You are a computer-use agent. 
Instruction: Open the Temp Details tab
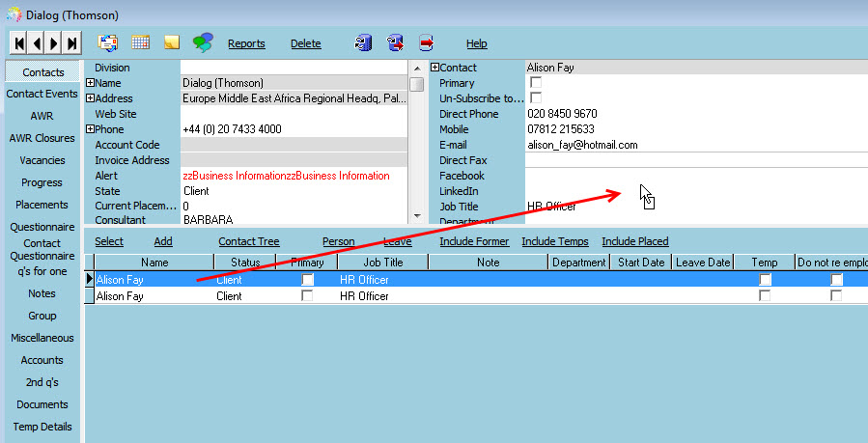pos(42,427)
